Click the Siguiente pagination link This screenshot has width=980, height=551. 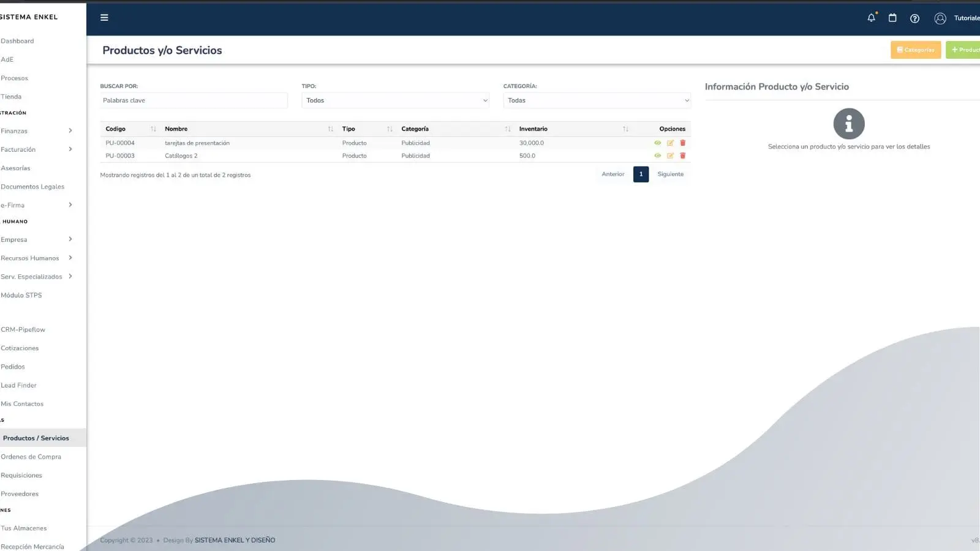click(670, 174)
